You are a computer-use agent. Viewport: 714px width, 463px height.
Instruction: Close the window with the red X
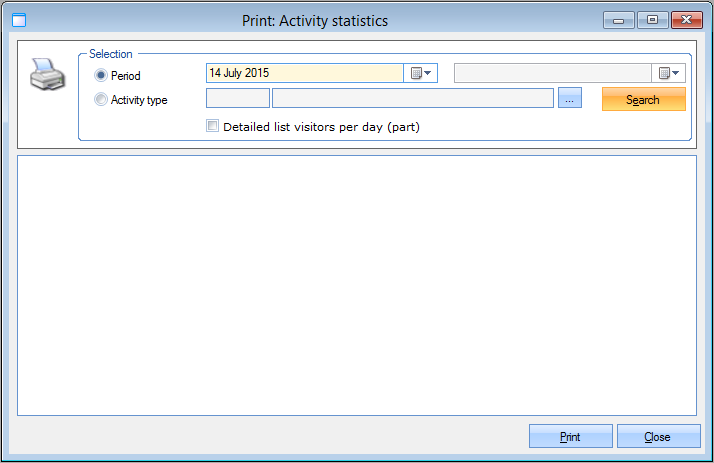685,19
